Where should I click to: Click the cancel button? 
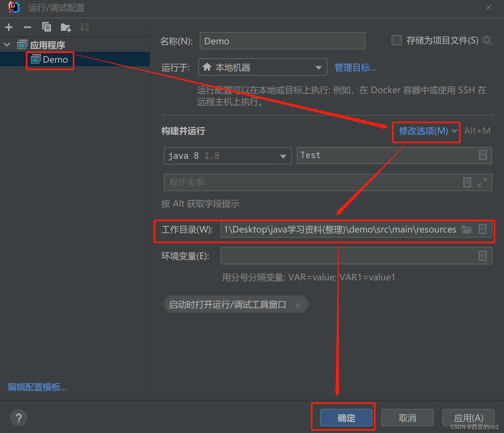pos(407,418)
